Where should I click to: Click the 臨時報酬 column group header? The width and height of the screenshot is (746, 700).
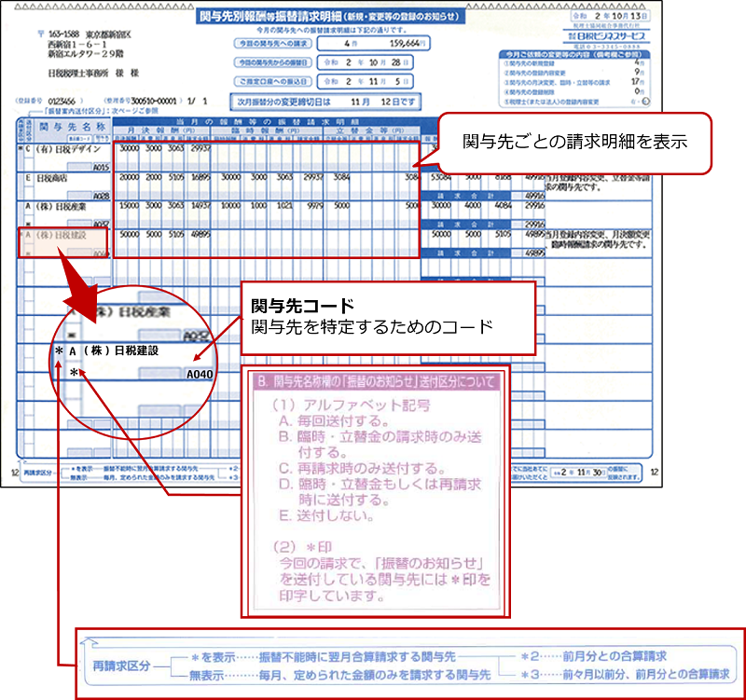click(x=267, y=130)
